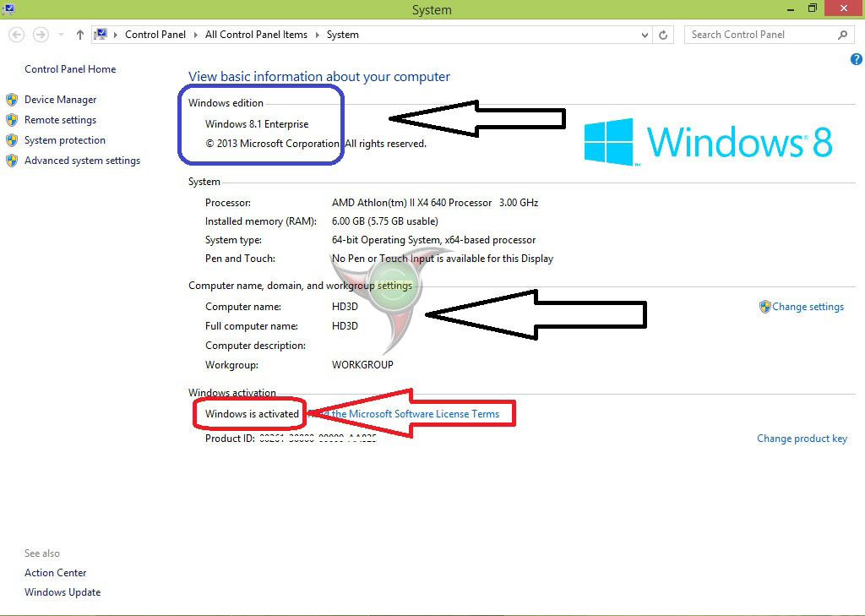Expand chevron after Control Panel breadcrumb
The width and height of the screenshot is (865, 616).
point(196,35)
